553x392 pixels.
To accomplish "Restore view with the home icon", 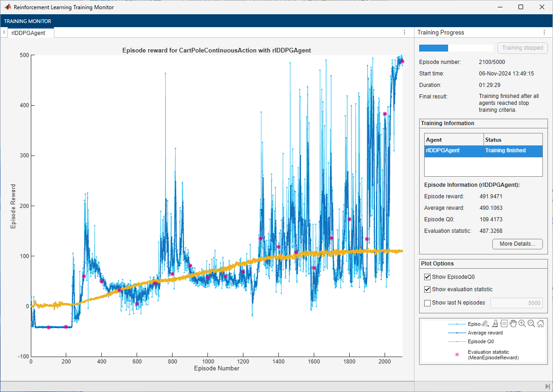I will [x=541, y=323].
